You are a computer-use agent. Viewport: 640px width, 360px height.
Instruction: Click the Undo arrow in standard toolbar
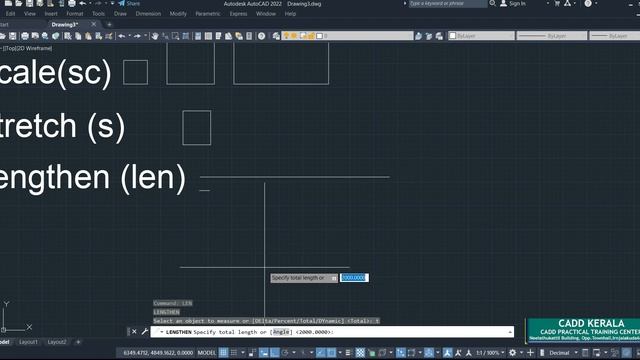[122, 36]
